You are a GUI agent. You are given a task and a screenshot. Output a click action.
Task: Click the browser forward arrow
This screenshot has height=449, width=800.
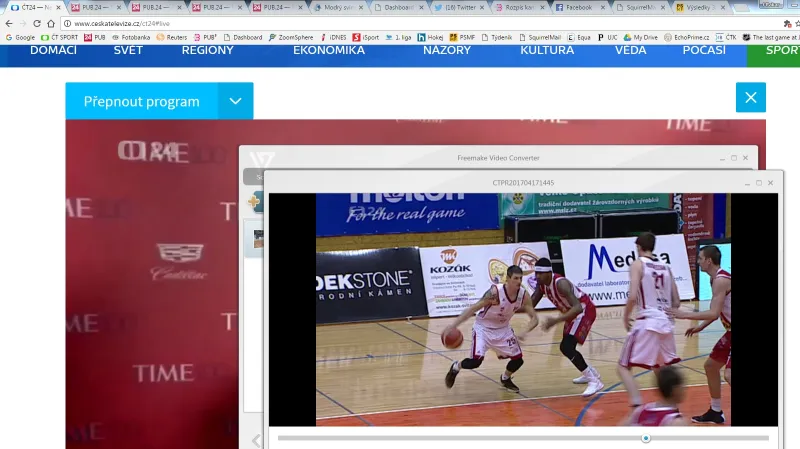23,23
